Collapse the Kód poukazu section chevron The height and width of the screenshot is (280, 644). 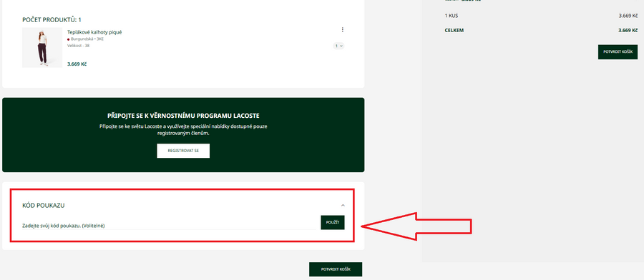click(343, 205)
